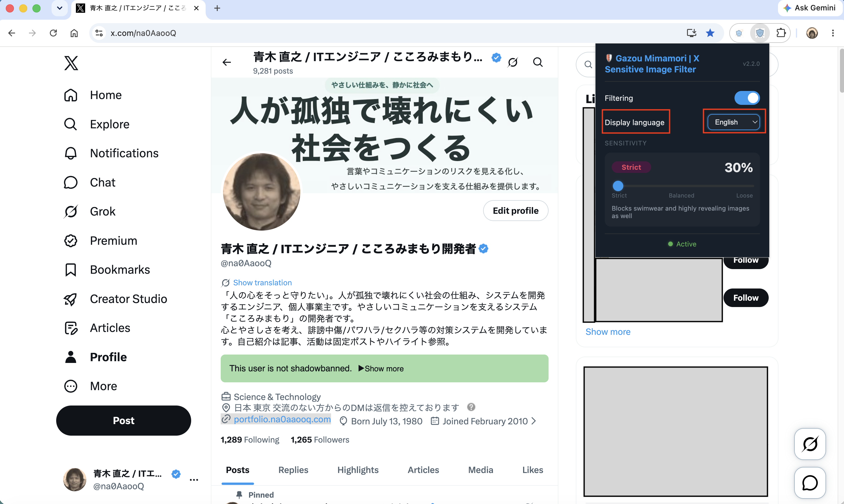Open Explore from the sidebar
844x504 pixels.
click(x=96, y=124)
